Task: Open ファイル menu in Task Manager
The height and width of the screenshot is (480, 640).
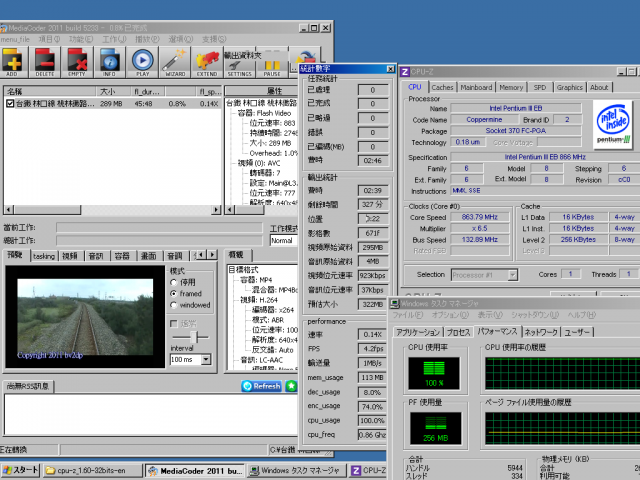Action: click(x=407, y=315)
